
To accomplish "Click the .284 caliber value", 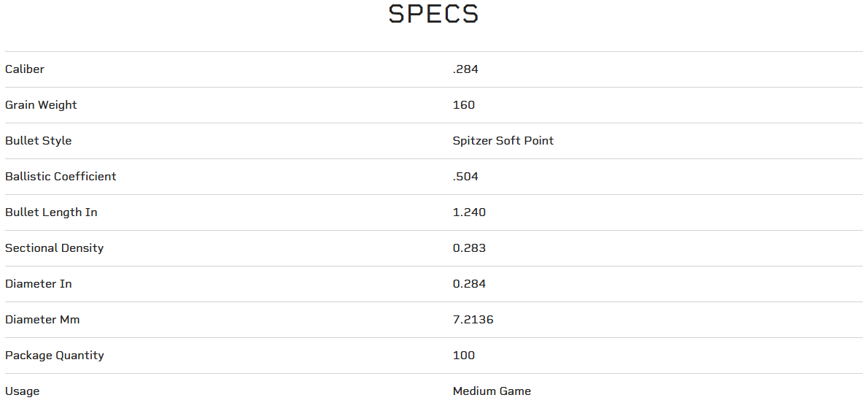I will click(x=465, y=69).
